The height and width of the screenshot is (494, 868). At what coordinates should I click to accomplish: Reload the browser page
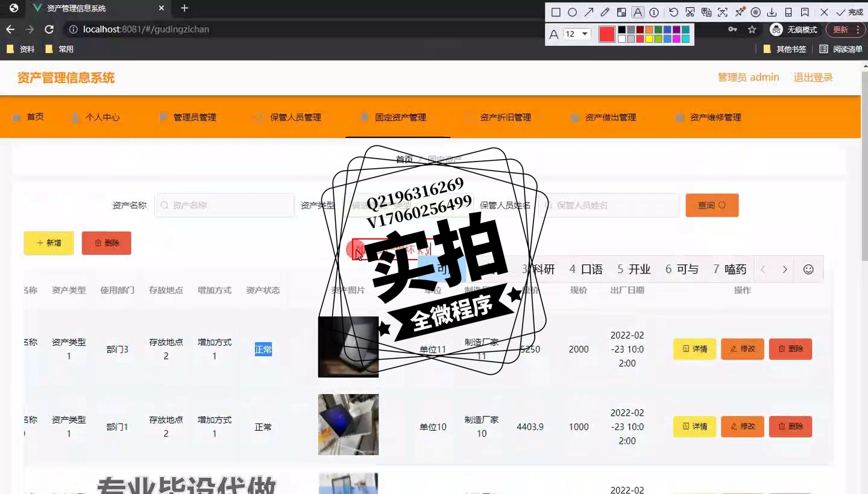click(49, 29)
